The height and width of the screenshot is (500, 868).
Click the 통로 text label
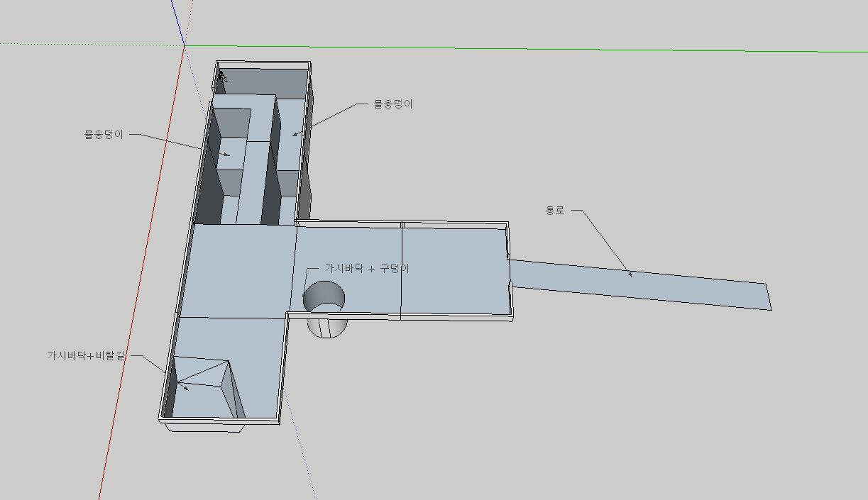tap(555, 210)
